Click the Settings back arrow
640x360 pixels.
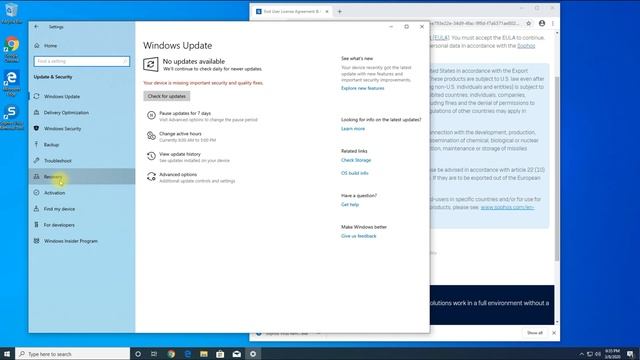[x=36, y=27]
